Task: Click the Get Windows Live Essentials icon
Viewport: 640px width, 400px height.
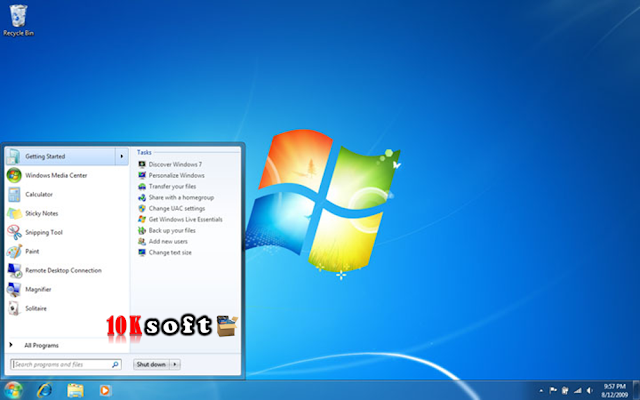Action: coord(142,220)
